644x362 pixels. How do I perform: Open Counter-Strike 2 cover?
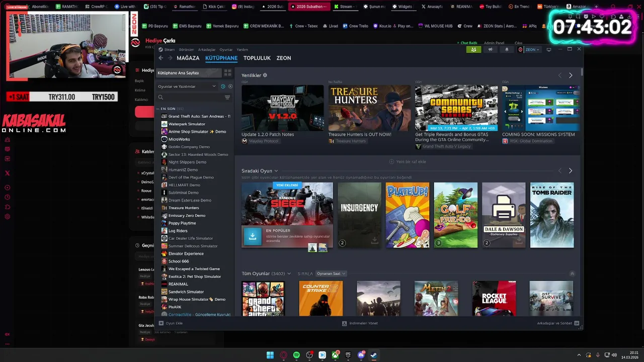point(321,299)
